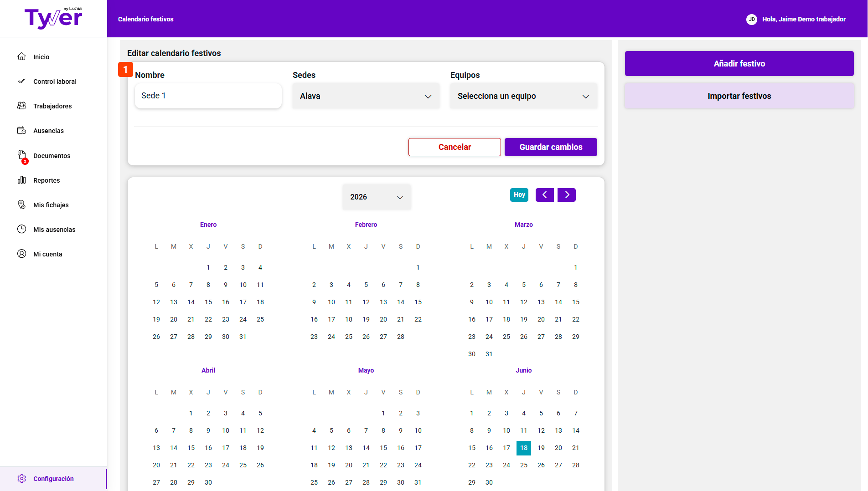868x491 pixels.
Task: Click the Cancelar button
Action: coord(455,147)
